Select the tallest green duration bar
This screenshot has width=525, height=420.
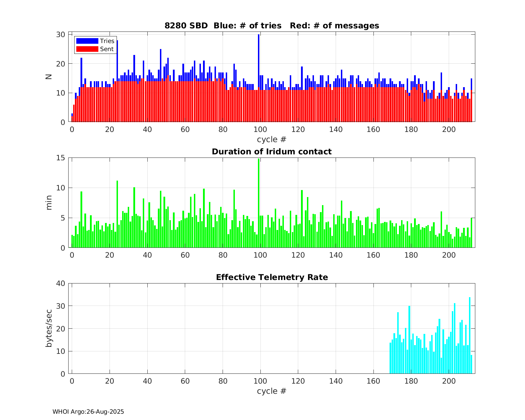(259, 203)
